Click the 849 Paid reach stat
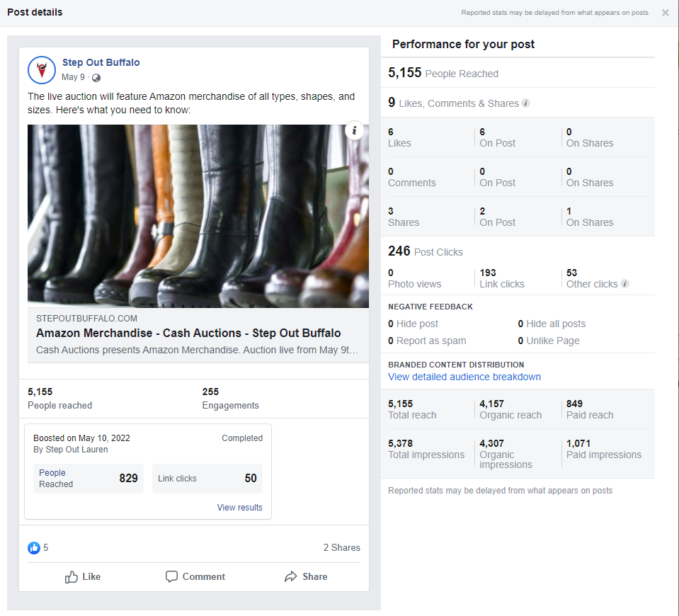This screenshot has width=679, height=616. [x=590, y=409]
